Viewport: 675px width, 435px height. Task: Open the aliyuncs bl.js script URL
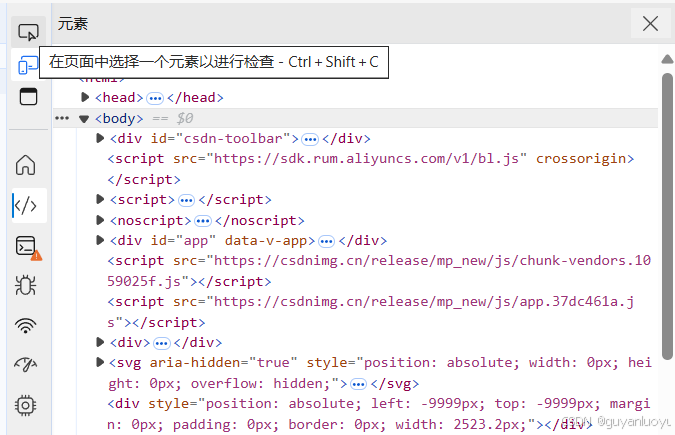366,159
